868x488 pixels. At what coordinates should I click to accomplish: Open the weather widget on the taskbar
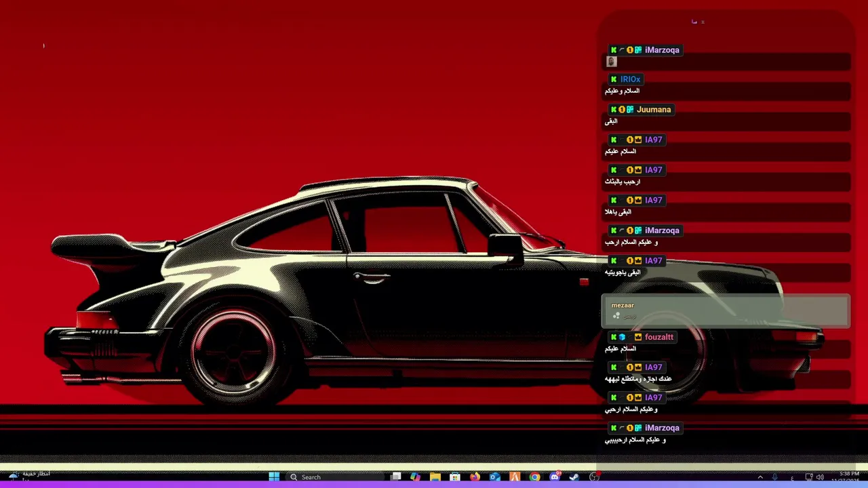(x=28, y=476)
